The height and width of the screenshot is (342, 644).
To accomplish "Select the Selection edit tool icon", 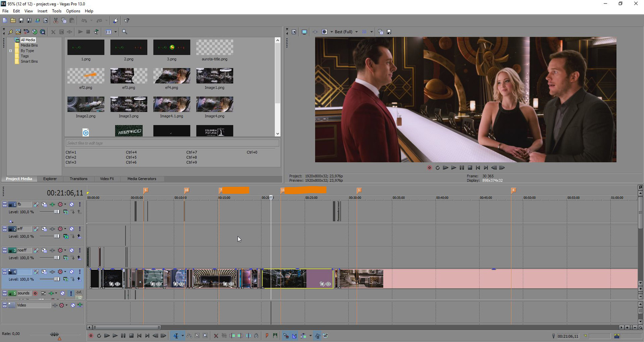I will pos(197,336).
